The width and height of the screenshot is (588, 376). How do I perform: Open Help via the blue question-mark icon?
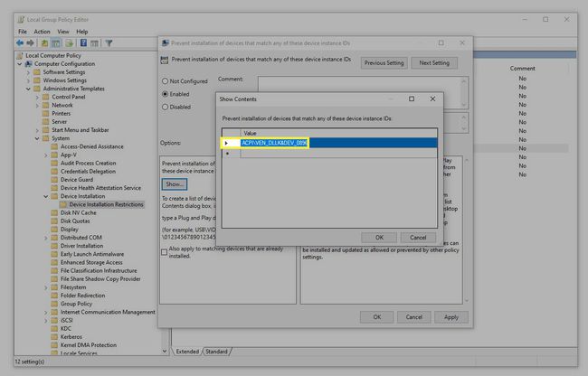tap(83, 43)
